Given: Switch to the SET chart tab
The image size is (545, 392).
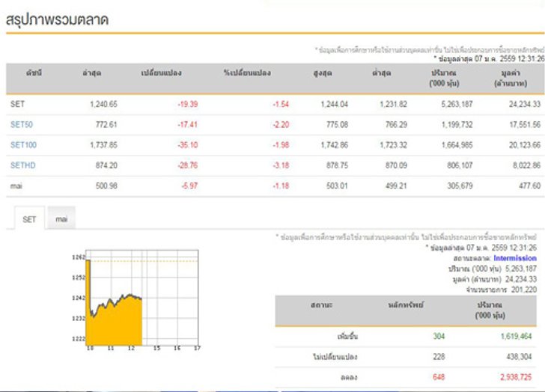Looking at the screenshot, I should point(29,219).
